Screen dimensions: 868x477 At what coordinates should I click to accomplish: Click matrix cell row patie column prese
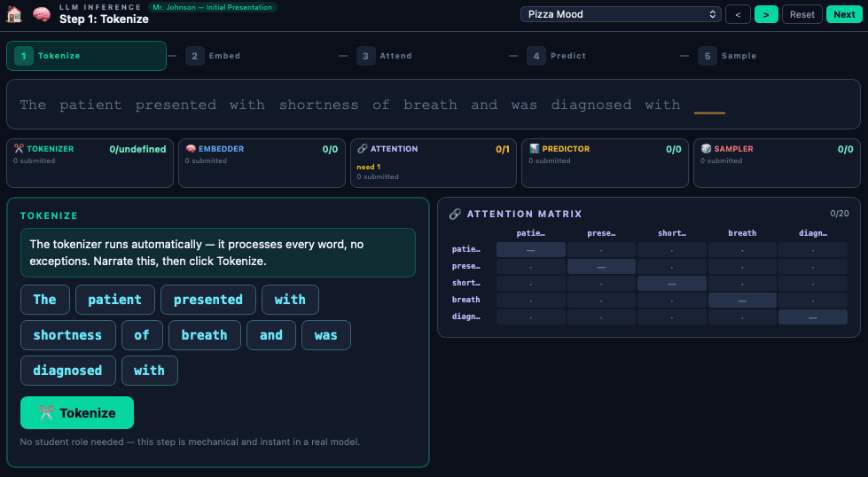click(x=601, y=249)
